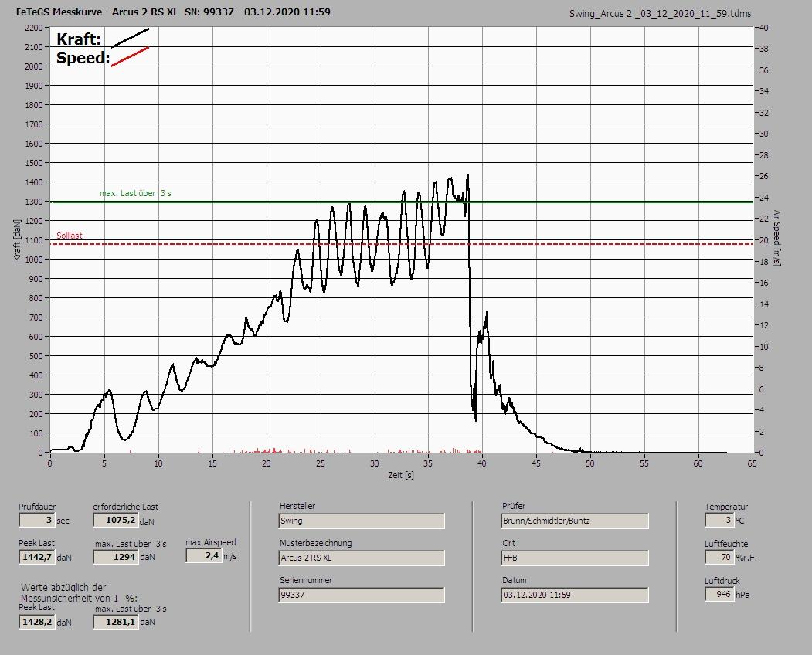Click the Seriennummer label

306,580
